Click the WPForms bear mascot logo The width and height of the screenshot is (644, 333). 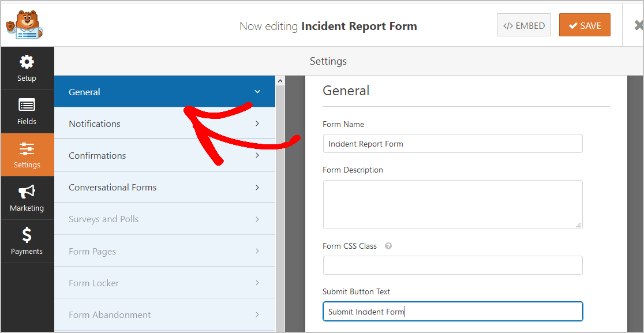[x=25, y=25]
